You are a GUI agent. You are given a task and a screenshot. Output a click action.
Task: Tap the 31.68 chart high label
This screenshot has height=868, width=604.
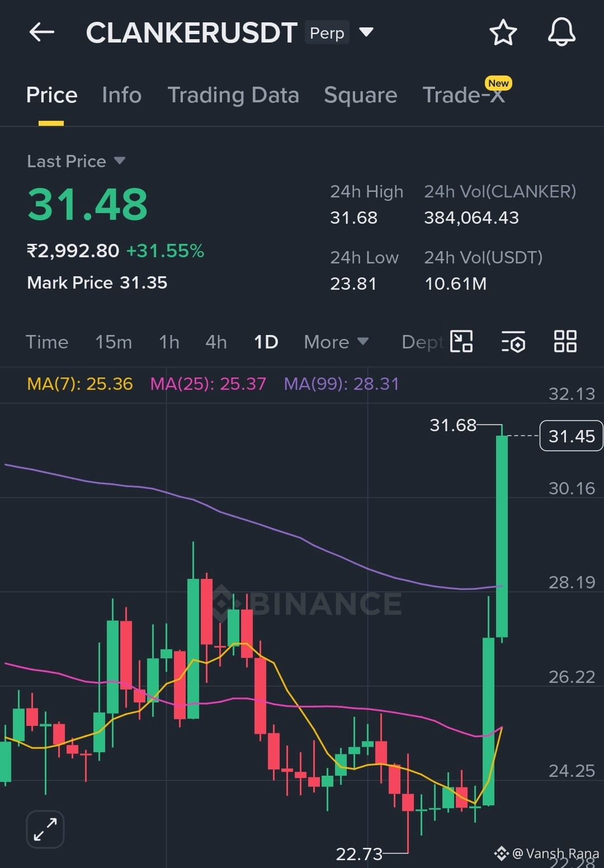pos(453,425)
